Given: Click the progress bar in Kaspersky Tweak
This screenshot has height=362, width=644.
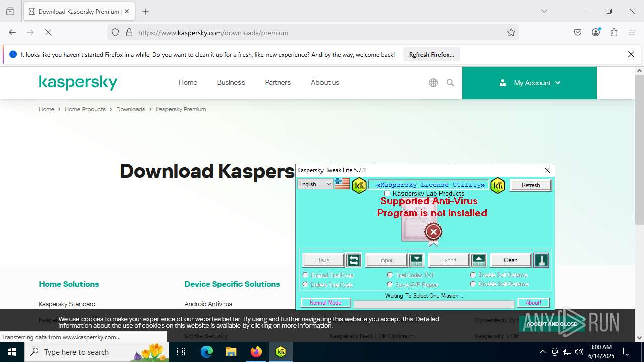Looking at the screenshot, I should pos(434,304).
